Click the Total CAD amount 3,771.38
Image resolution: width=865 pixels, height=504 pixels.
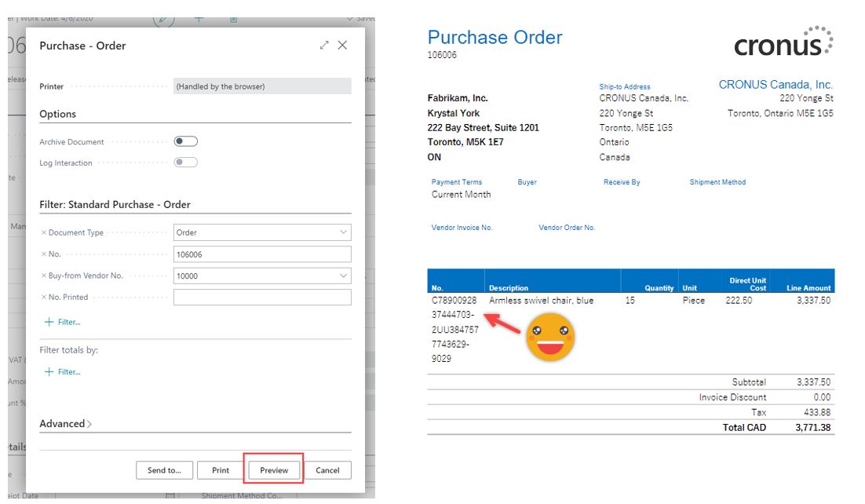point(813,427)
